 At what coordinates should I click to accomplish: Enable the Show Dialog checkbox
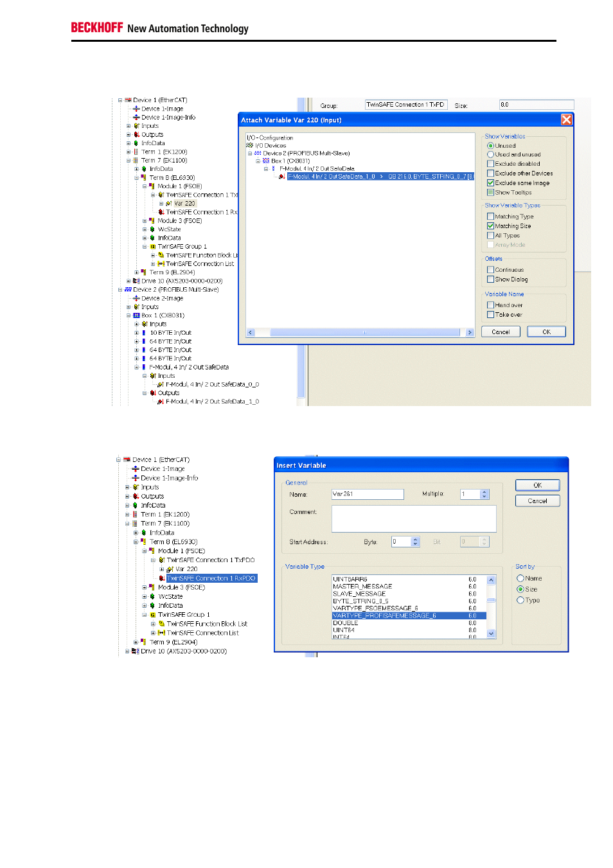tap(490, 279)
